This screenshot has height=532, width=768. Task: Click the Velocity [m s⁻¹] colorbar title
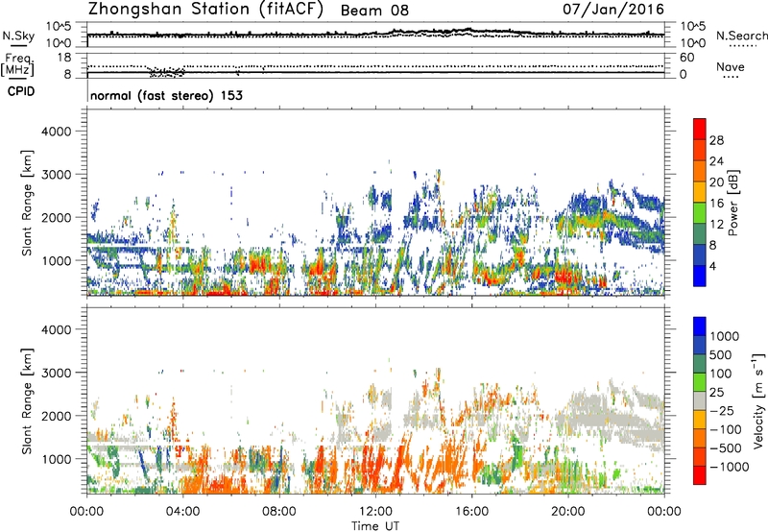[758, 400]
